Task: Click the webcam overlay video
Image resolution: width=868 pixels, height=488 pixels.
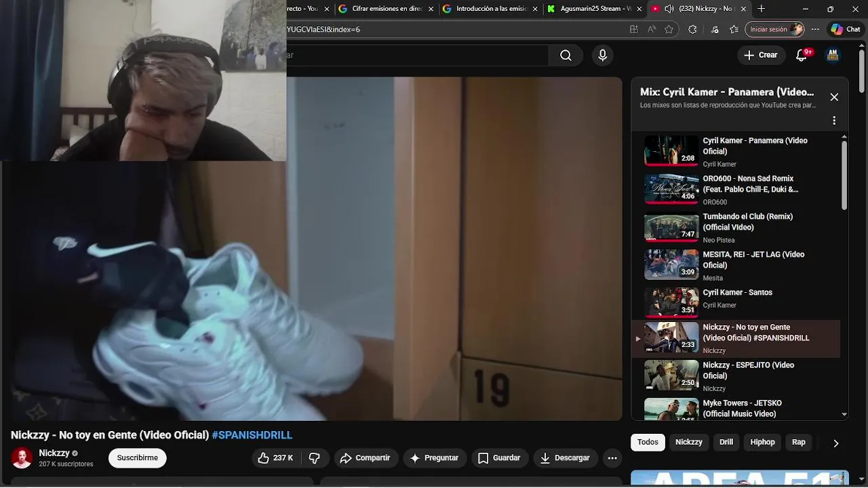Action: (x=143, y=81)
